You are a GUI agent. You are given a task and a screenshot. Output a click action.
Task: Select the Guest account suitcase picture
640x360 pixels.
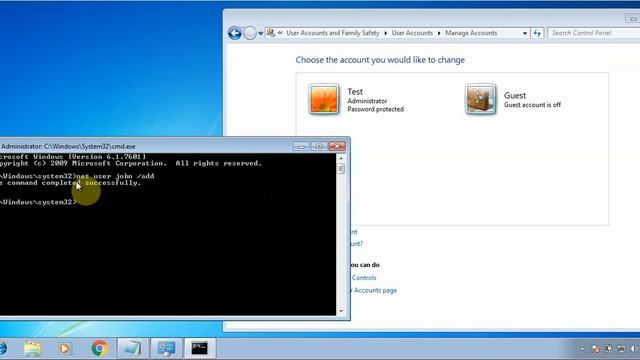(x=480, y=99)
